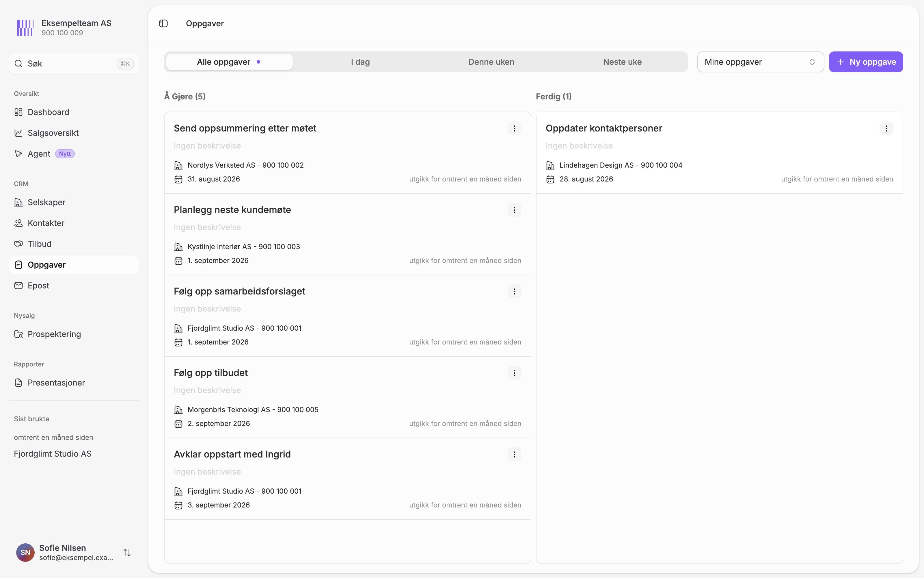This screenshot has width=924, height=578.
Task: Open Dashboard from the sidebar
Action: [x=74, y=112]
